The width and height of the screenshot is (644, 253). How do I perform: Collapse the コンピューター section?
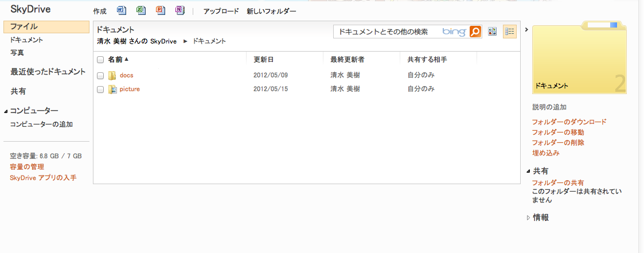6,111
